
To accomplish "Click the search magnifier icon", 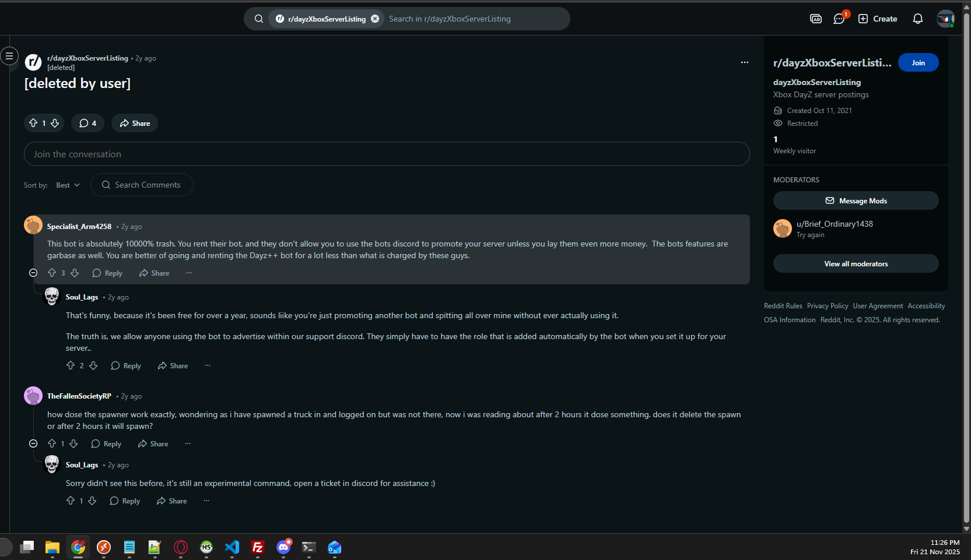I will (259, 19).
